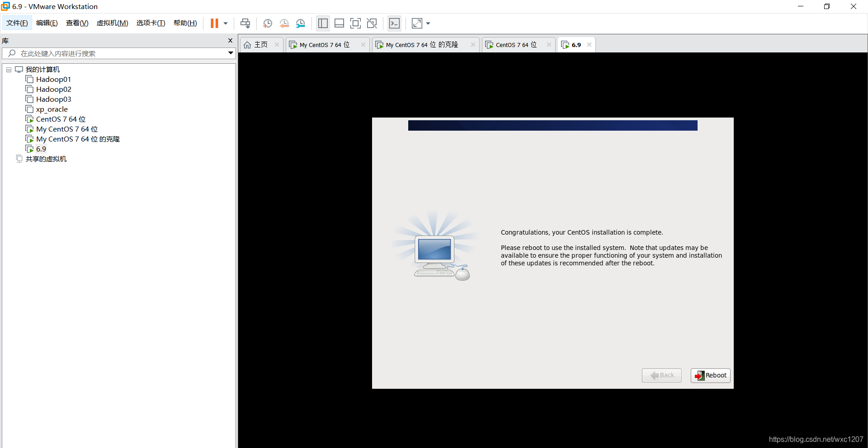Open the snapshot manager icon
The image size is (868, 448).
click(x=301, y=23)
